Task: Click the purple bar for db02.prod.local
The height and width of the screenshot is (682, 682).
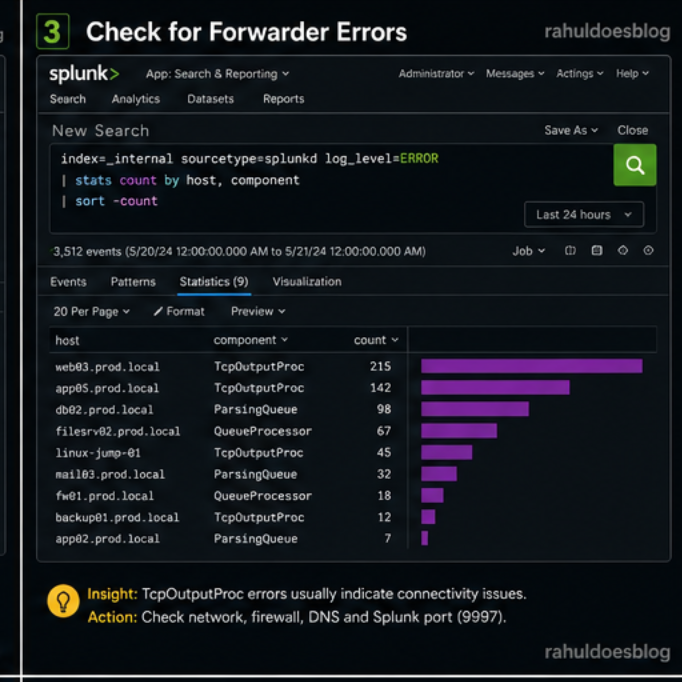Action: pos(475,409)
